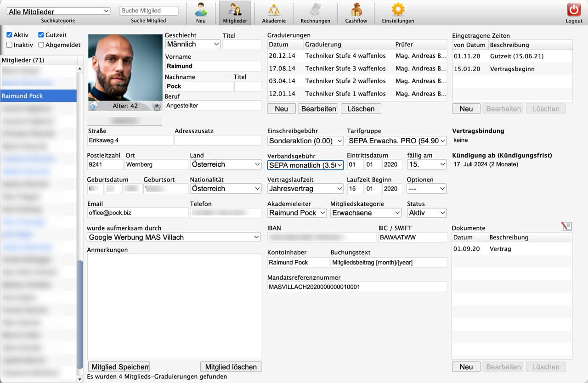The image size is (588, 383).
Task: Click the Vorname field with Raimund
Action: tap(213, 66)
